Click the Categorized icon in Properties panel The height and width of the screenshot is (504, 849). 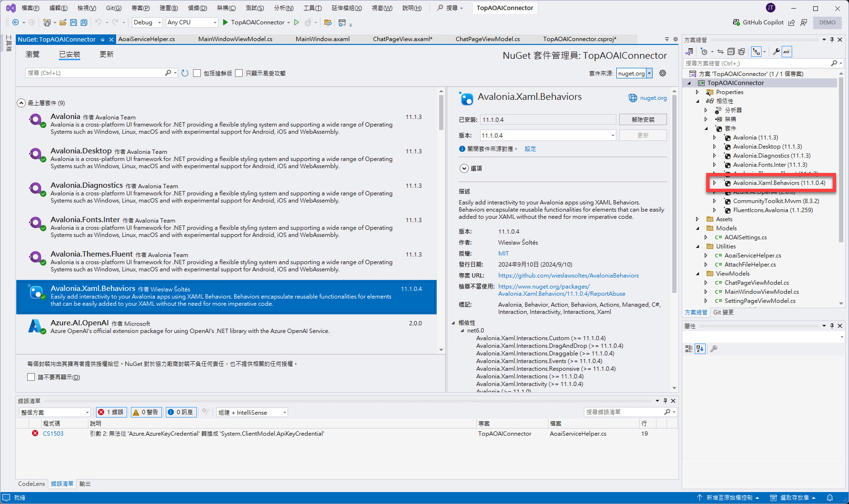coord(689,349)
